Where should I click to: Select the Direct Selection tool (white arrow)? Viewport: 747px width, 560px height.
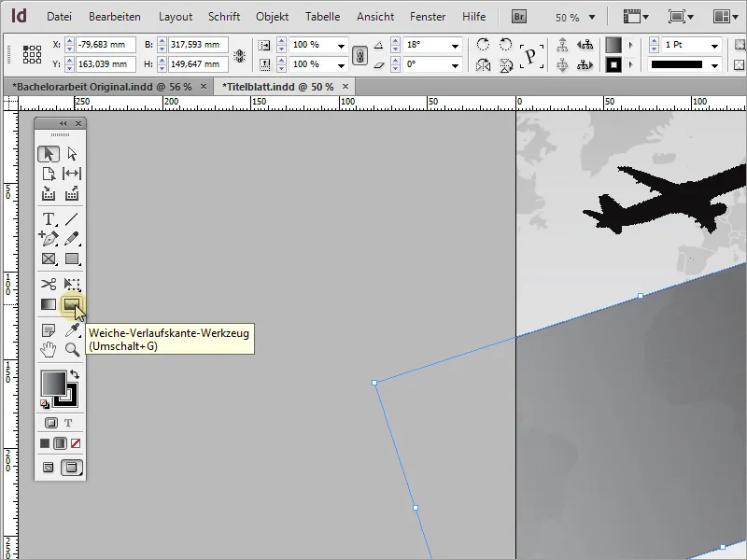[x=72, y=154]
